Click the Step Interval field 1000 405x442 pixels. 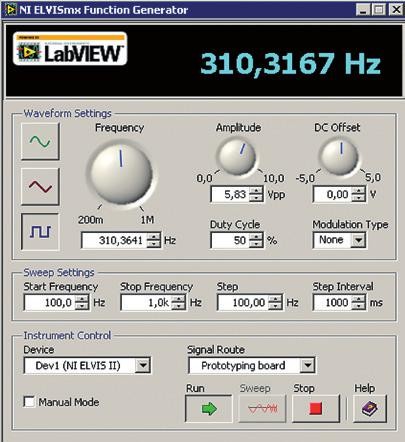click(332, 303)
